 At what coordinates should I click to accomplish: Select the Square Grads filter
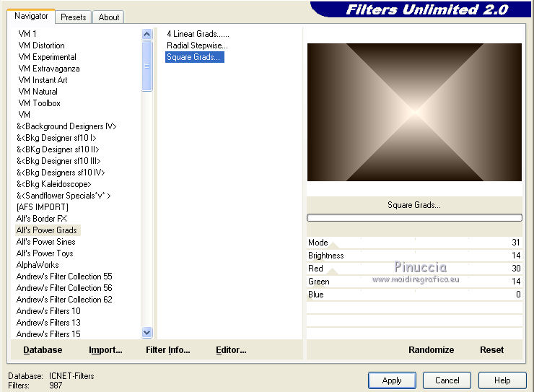(x=194, y=57)
